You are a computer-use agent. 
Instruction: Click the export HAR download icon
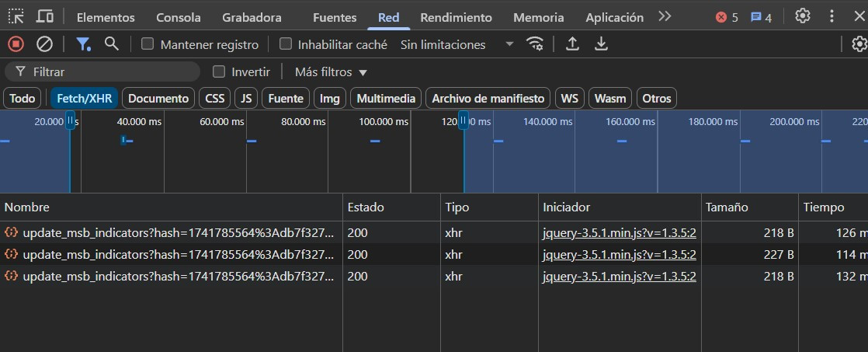click(601, 44)
